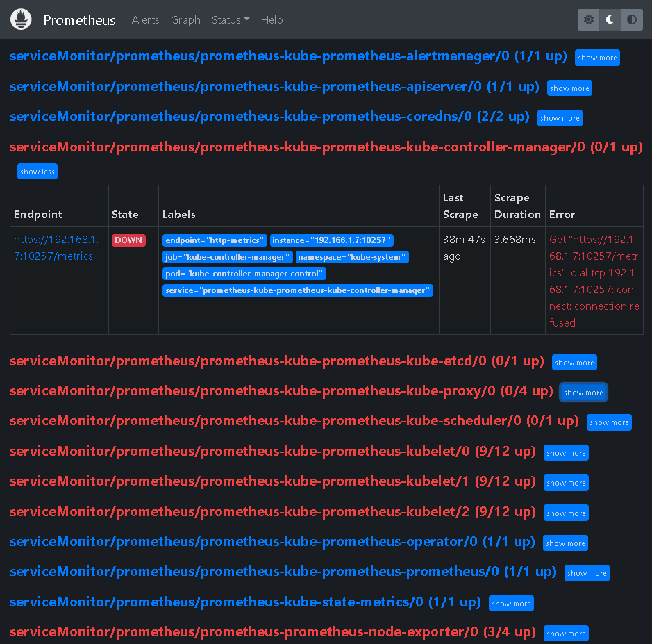Open the prometheus/0 heading link

283,572
